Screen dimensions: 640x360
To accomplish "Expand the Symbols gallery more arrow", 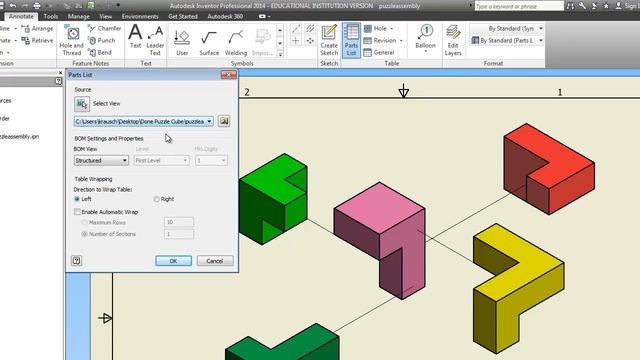I will pyautogui.click(x=280, y=54).
